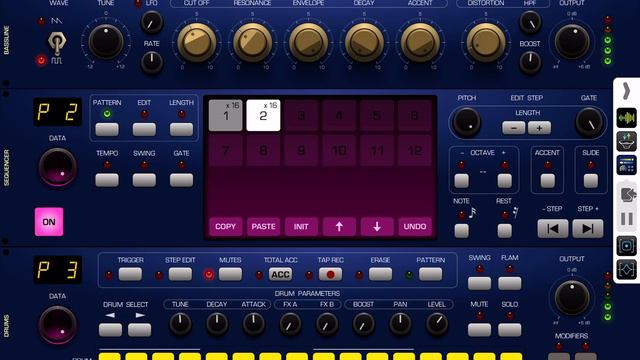Flip the bassline waveform toggle switch
640x360 pixels.
point(57,42)
